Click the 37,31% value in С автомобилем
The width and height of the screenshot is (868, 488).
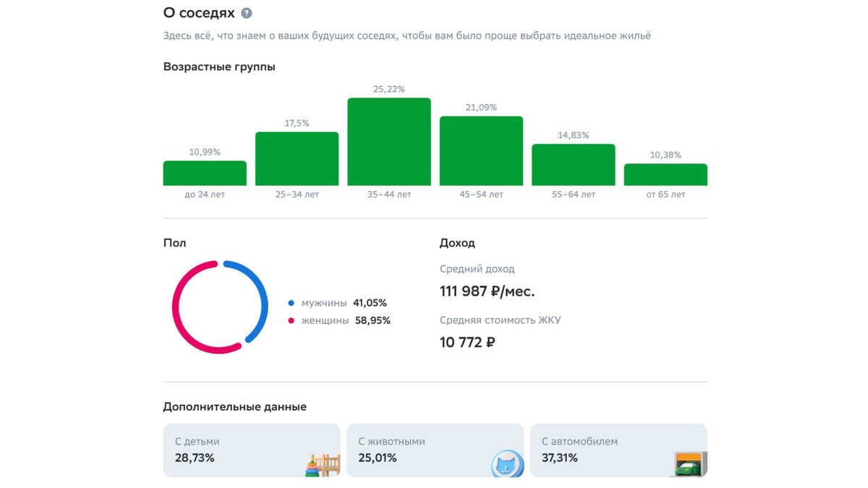(560, 458)
